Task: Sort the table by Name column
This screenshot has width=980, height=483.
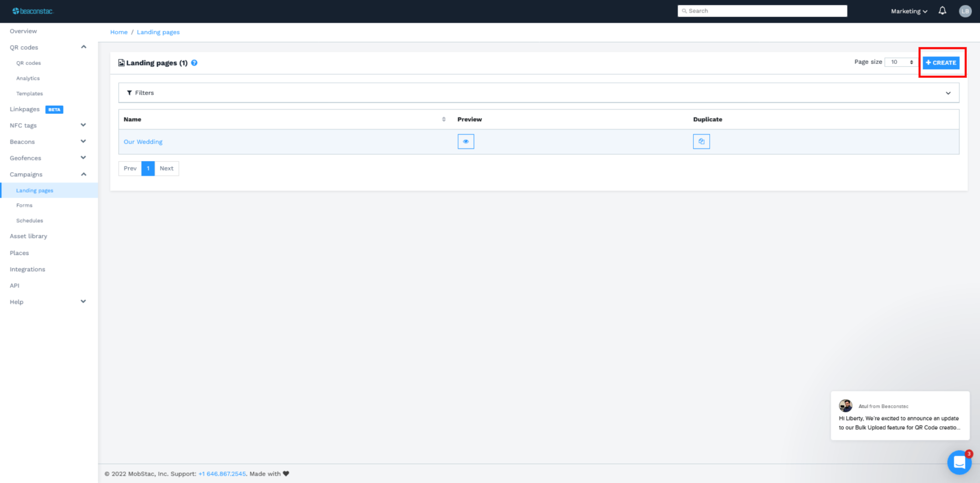Action: pyautogui.click(x=444, y=119)
